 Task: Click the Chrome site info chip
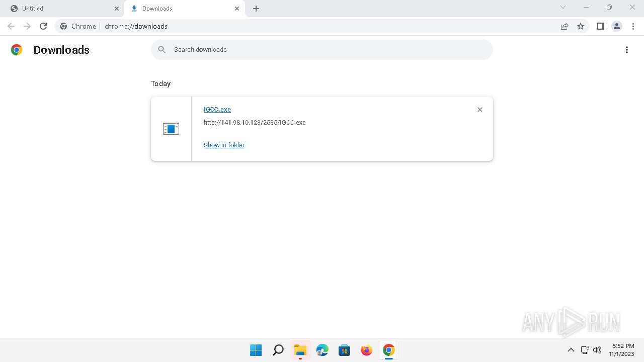[x=78, y=26]
